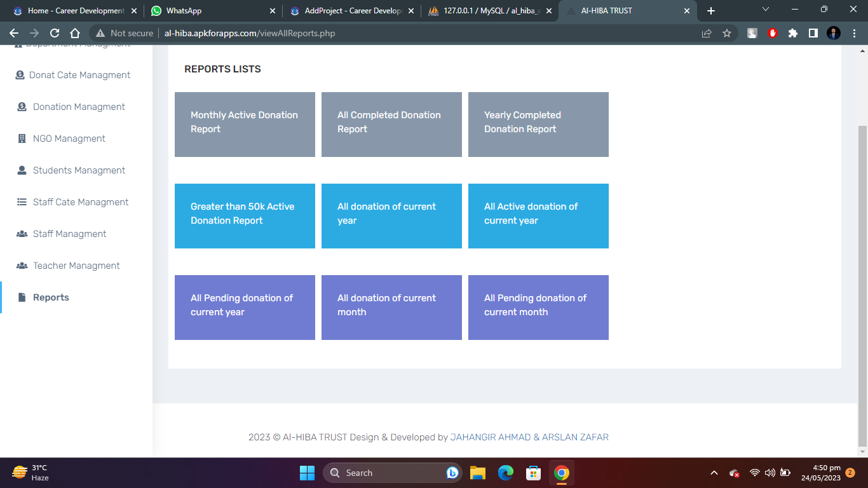Switch to the WhatsApp tab
Screen dimensions: 868x488
(x=210, y=11)
